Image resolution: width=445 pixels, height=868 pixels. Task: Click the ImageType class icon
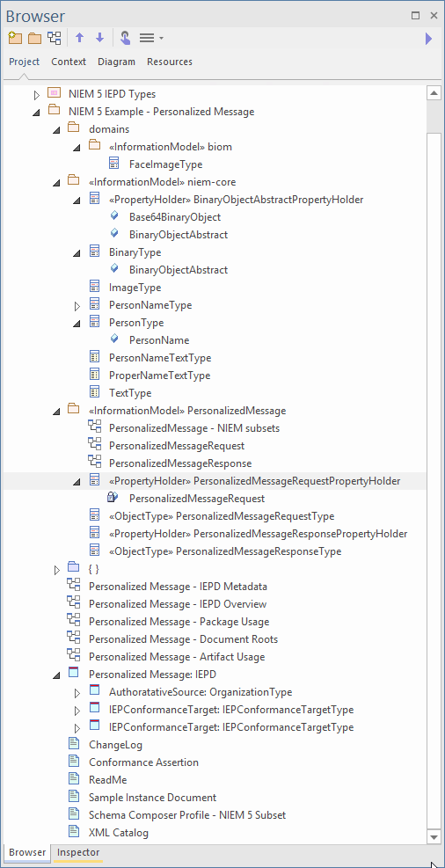coord(94,287)
